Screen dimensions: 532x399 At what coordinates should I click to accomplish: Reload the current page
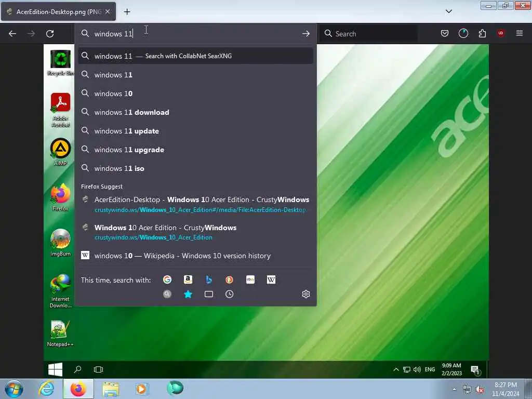tap(50, 34)
